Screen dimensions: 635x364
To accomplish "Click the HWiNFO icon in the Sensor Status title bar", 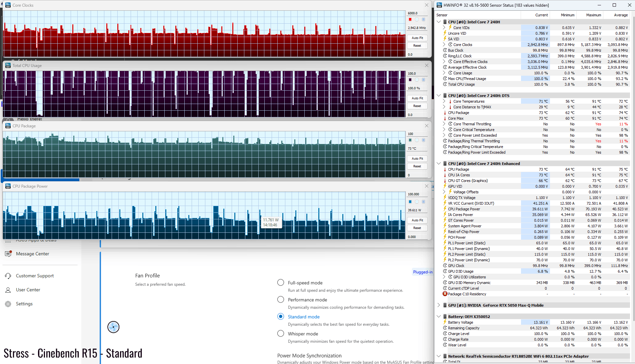I will coord(439,5).
